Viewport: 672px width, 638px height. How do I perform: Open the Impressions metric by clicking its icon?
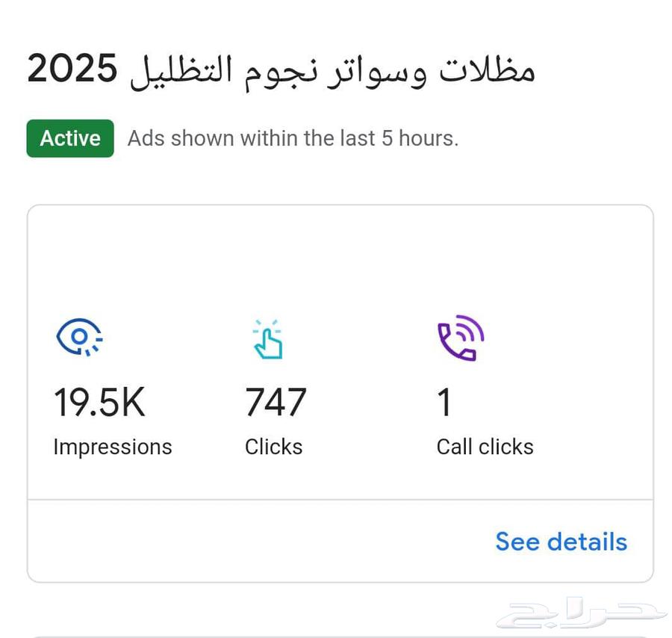pos(78,337)
